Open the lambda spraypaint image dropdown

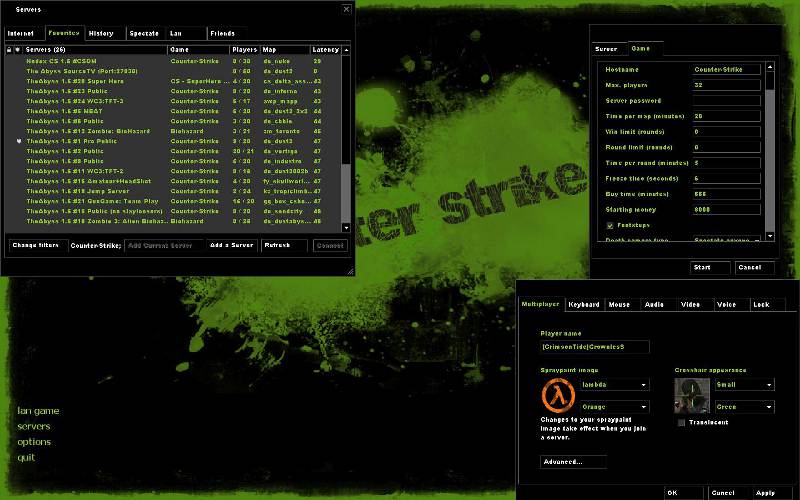615,385
